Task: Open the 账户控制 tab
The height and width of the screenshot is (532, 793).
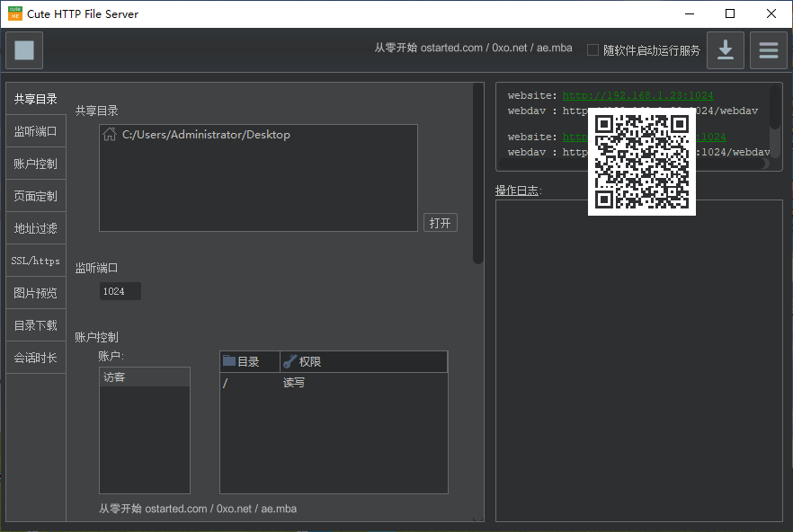Action: (x=36, y=164)
